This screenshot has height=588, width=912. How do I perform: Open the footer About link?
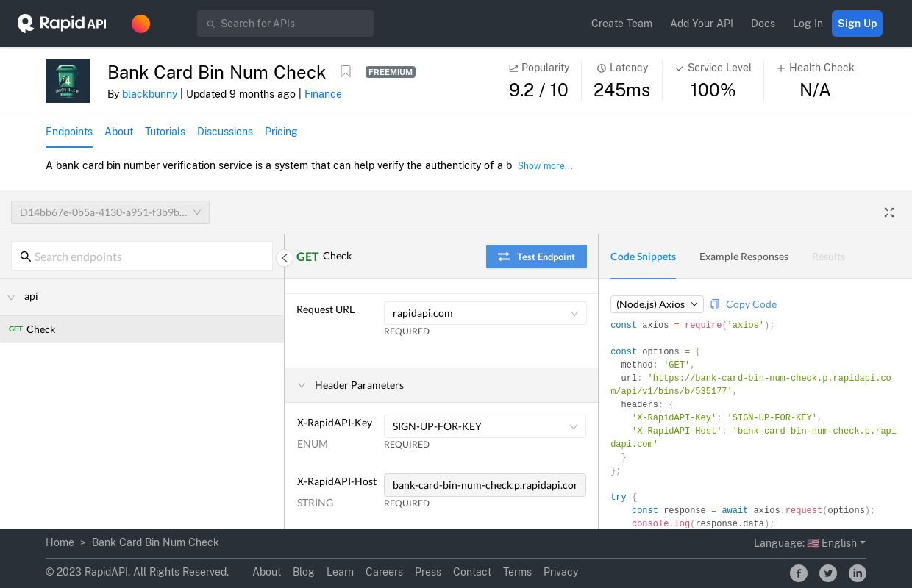(x=266, y=572)
